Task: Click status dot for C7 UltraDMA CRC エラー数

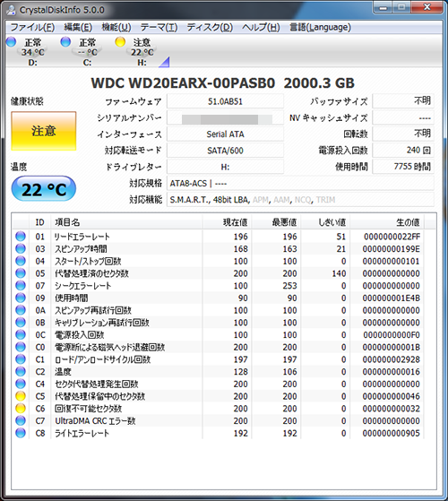Action: pos(21,421)
